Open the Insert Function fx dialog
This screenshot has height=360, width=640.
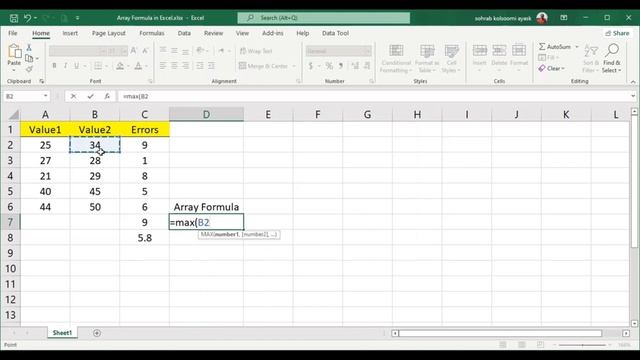tap(107, 96)
